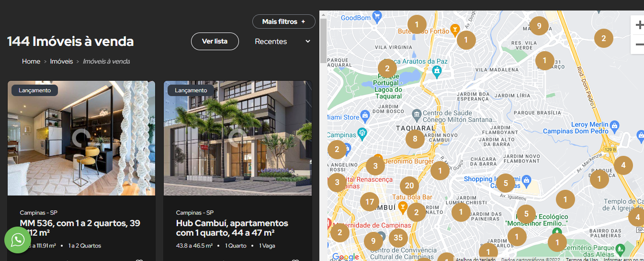Click map cluster marker showing 35
644x261 pixels.
point(398,237)
